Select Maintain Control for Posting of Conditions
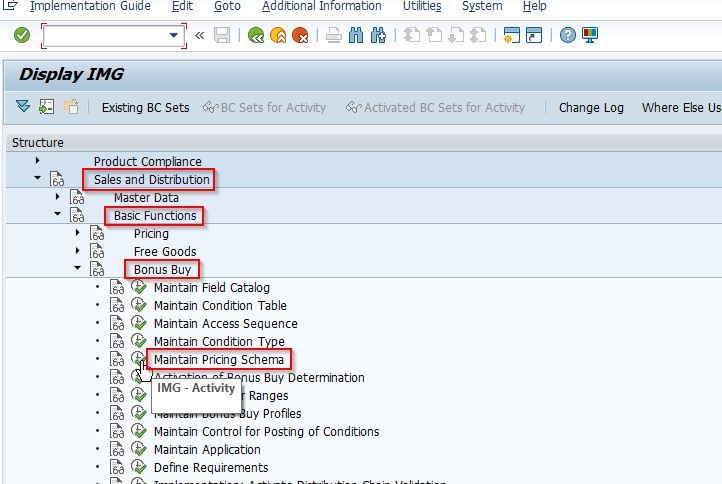Screen dimensions: 722x484 267,431
